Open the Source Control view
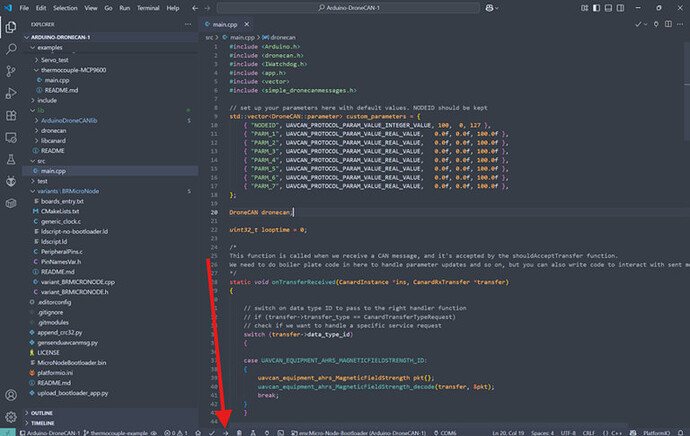The height and width of the screenshot is (436, 690). tap(11, 71)
